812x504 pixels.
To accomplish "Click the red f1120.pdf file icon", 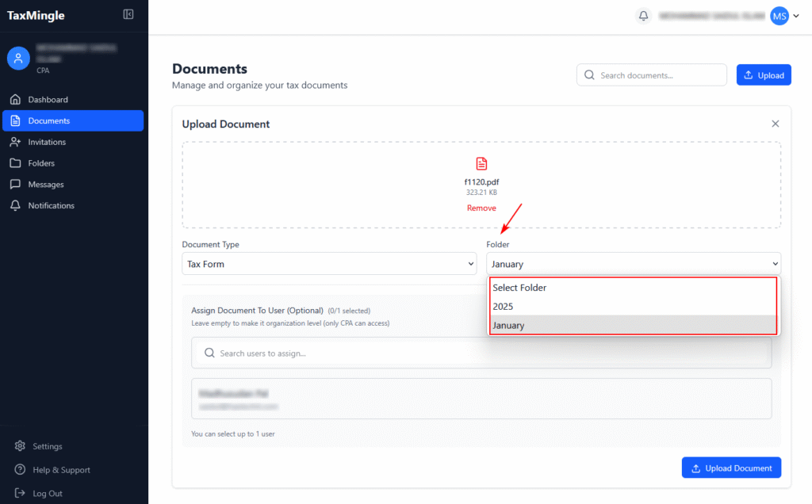I will [x=481, y=164].
